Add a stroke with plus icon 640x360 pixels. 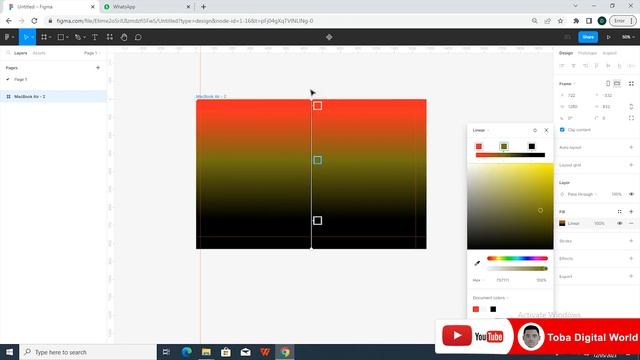click(631, 241)
